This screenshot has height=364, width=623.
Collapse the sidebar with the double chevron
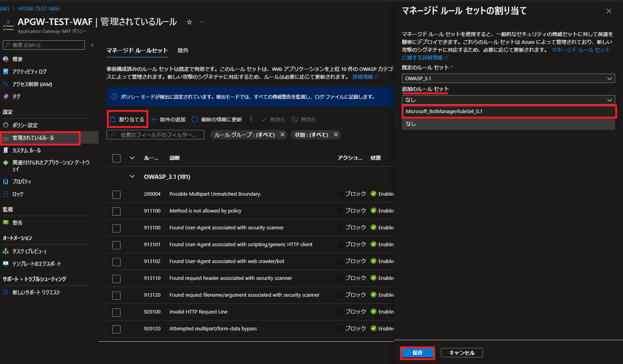click(92, 45)
